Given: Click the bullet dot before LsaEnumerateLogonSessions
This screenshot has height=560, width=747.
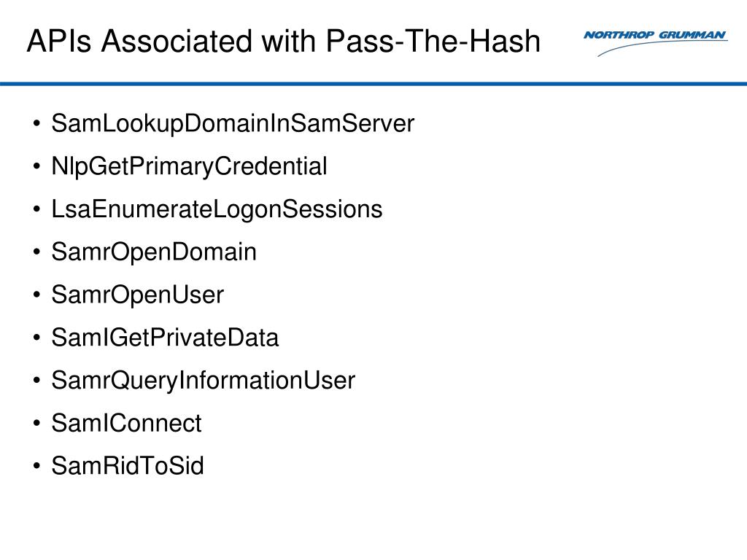Looking at the screenshot, I should [x=36, y=209].
